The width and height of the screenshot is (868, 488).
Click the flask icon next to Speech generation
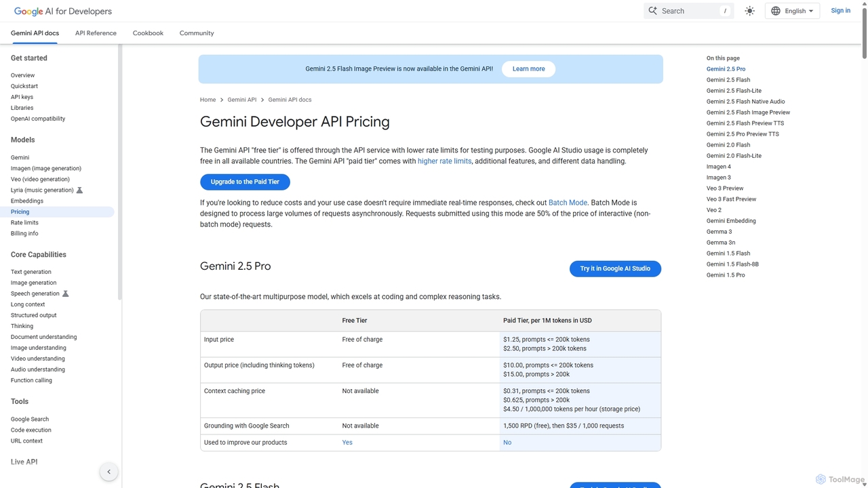pyautogui.click(x=66, y=293)
